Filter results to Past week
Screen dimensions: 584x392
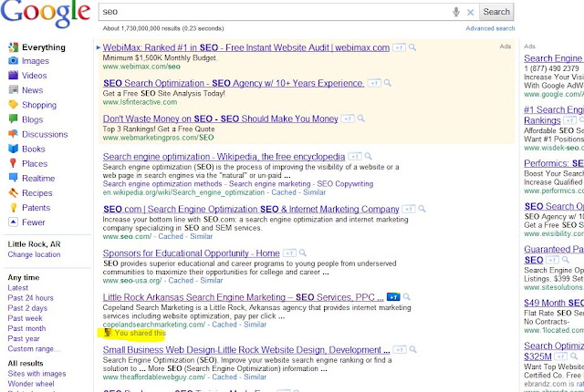(x=25, y=318)
